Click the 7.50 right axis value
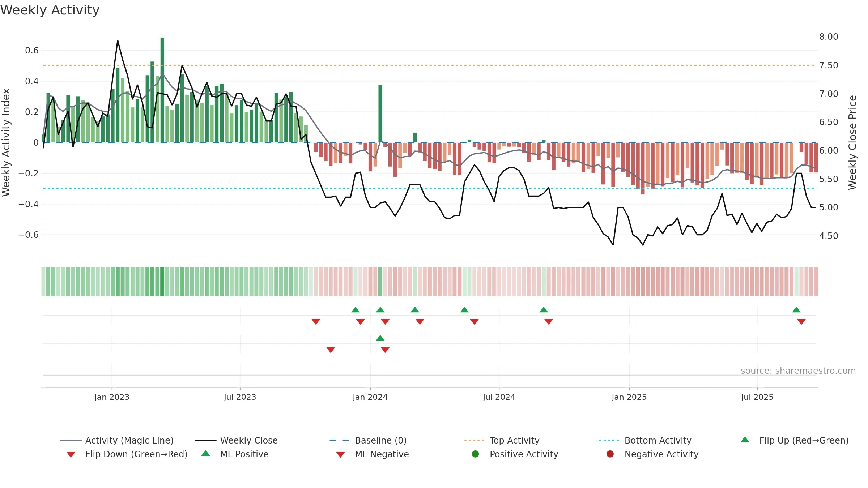Viewport: 868px width, 488px height. point(829,65)
